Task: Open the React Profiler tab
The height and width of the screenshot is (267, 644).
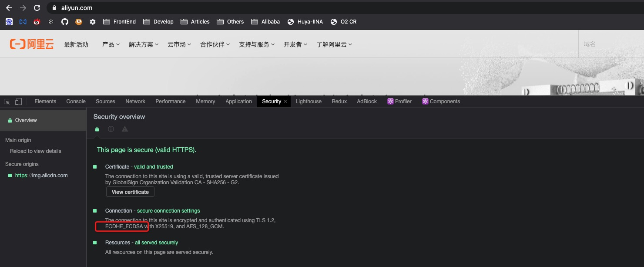Action: click(399, 101)
